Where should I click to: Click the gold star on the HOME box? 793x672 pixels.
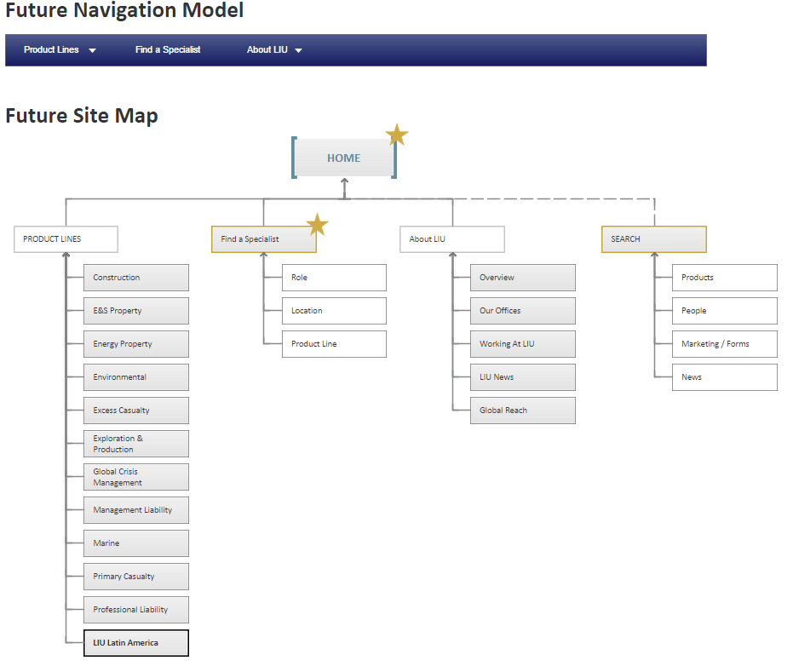(x=397, y=135)
